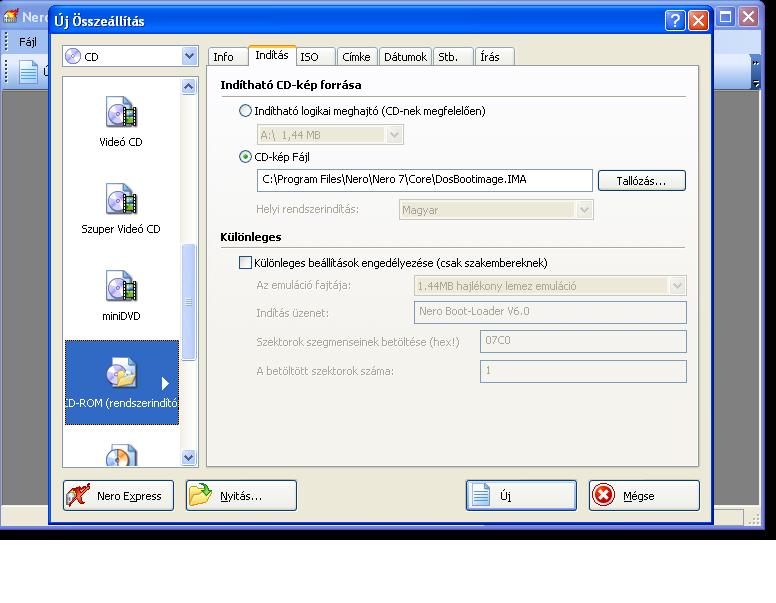This screenshot has height=603, width=776.
Task: Click the compilation list scroll up arrow
Action: pos(189,87)
